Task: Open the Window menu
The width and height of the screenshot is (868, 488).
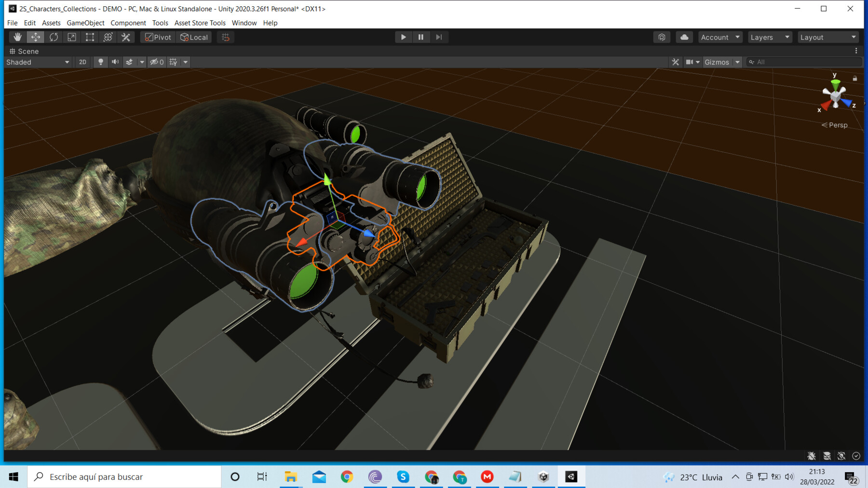Action: pyautogui.click(x=244, y=23)
